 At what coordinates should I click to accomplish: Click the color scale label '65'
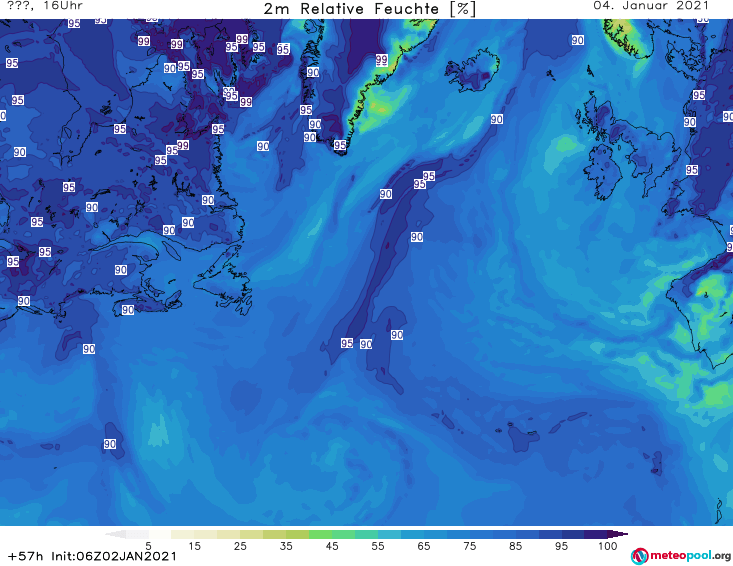click(424, 546)
